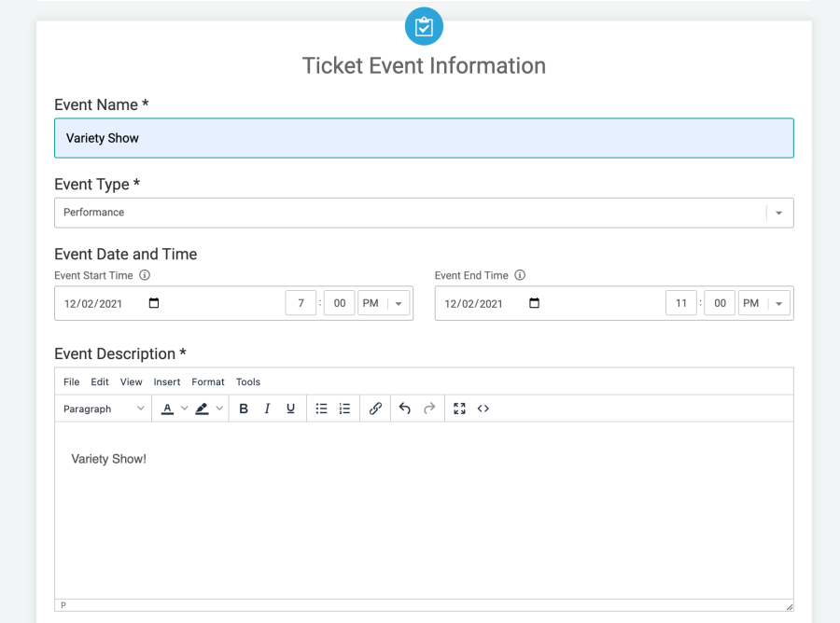Click into the Event Name field

click(x=424, y=138)
